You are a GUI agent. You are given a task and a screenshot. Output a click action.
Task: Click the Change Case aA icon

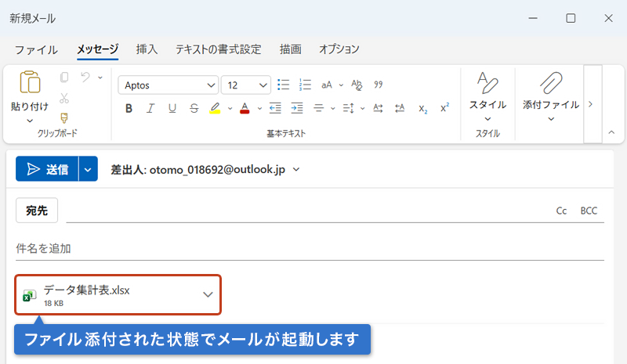point(327,85)
